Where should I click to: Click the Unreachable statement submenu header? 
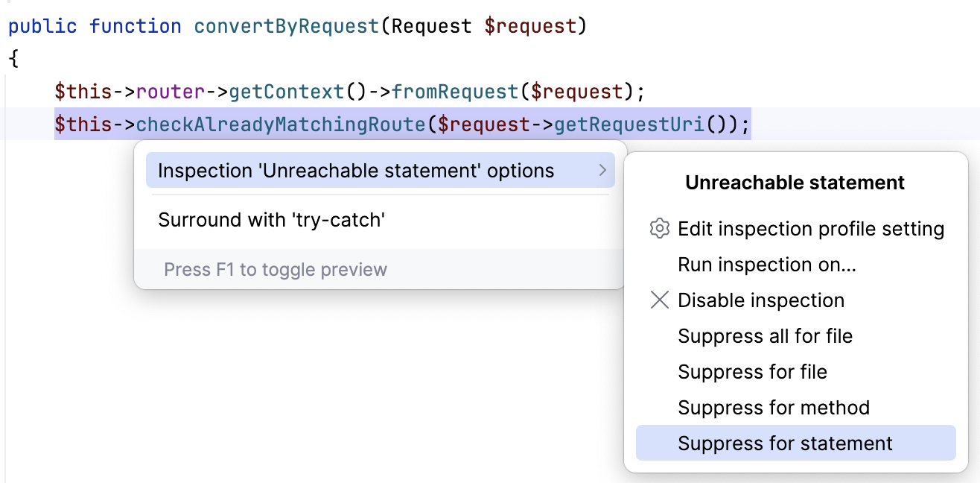(x=795, y=183)
